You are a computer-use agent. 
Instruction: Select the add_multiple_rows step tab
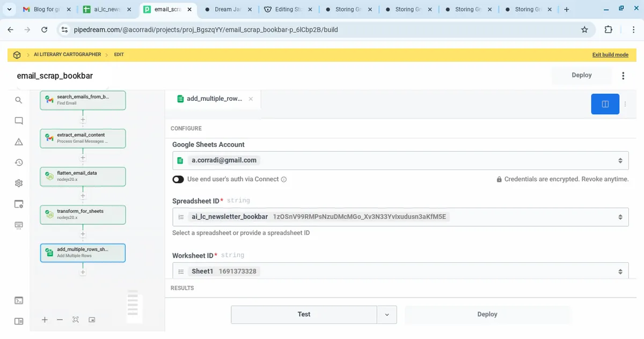point(214,99)
